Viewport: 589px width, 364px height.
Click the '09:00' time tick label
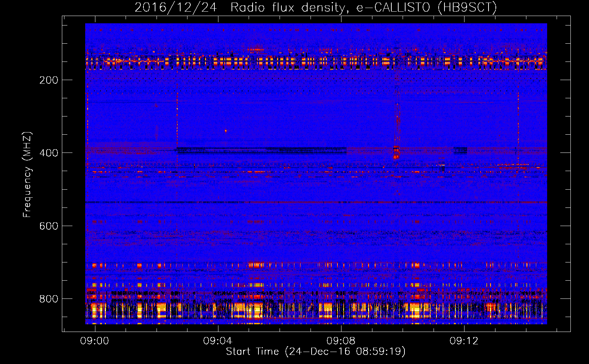tap(95, 341)
